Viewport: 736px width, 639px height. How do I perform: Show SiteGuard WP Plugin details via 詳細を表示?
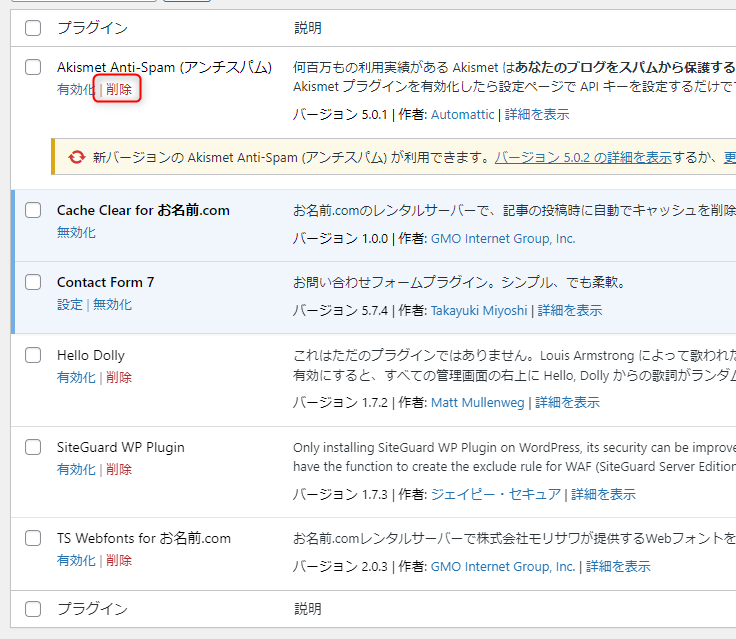[x=604, y=494]
